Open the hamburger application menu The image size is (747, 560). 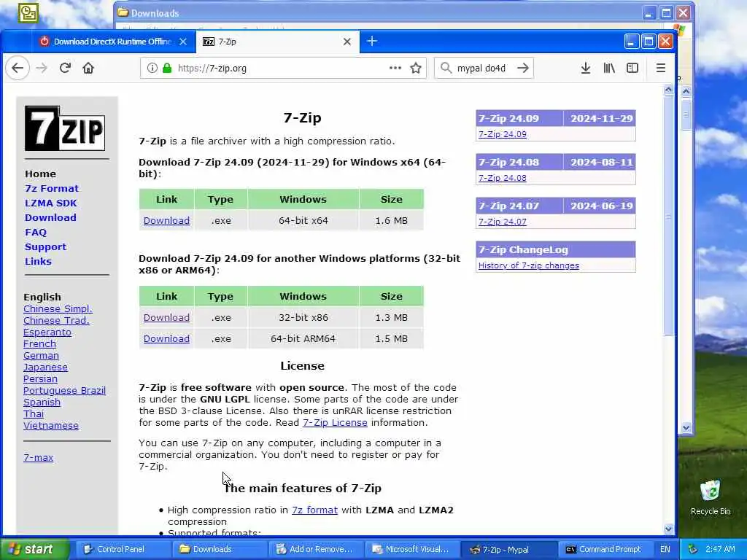(x=661, y=68)
